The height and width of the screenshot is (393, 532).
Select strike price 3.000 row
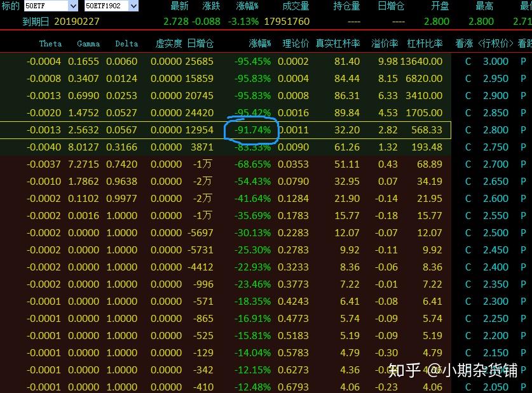pos(496,62)
